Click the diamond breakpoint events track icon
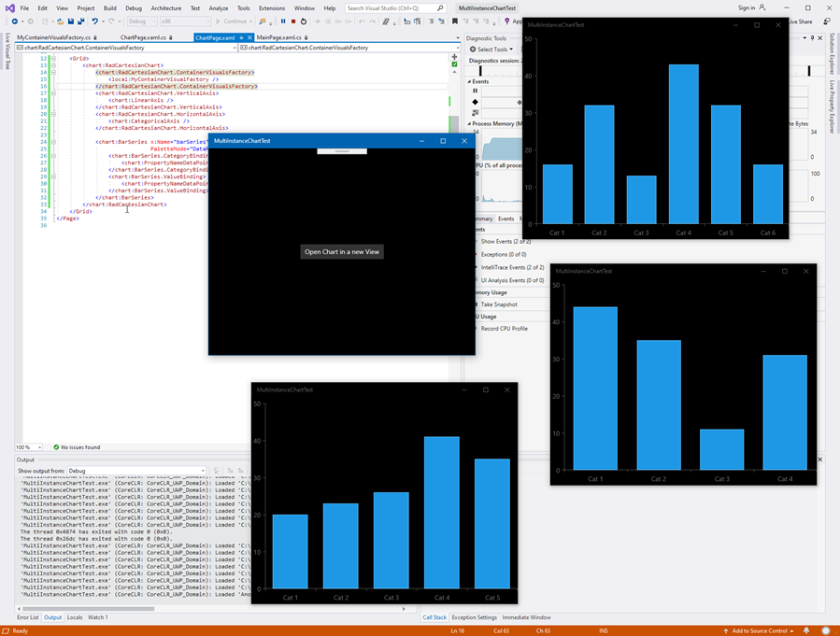 (x=475, y=102)
